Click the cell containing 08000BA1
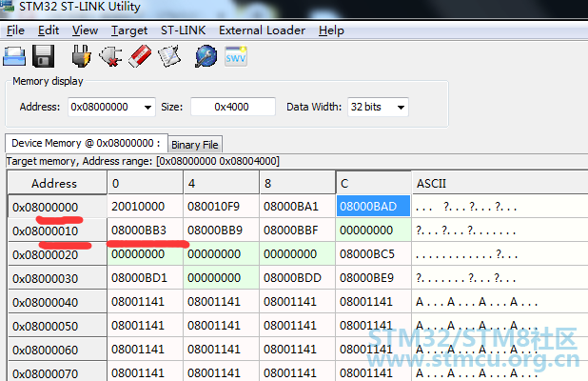 click(298, 206)
